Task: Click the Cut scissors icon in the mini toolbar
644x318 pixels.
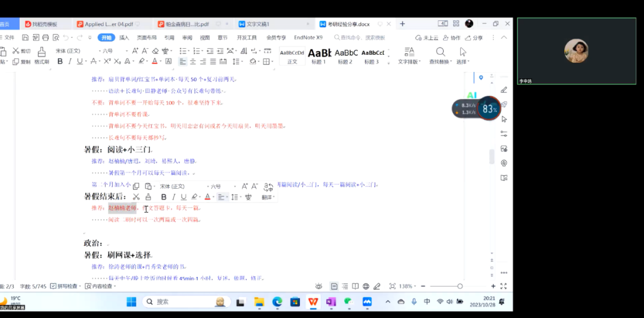Action: click(136, 197)
